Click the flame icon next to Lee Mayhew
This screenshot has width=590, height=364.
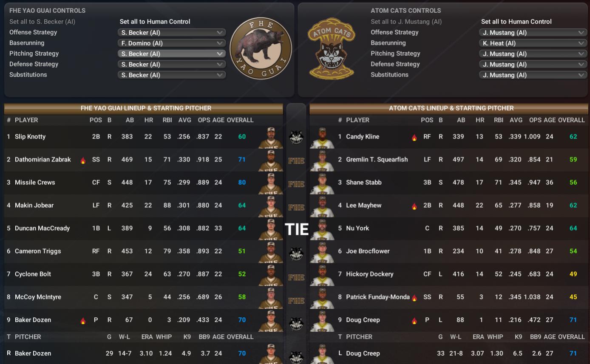[414, 206]
